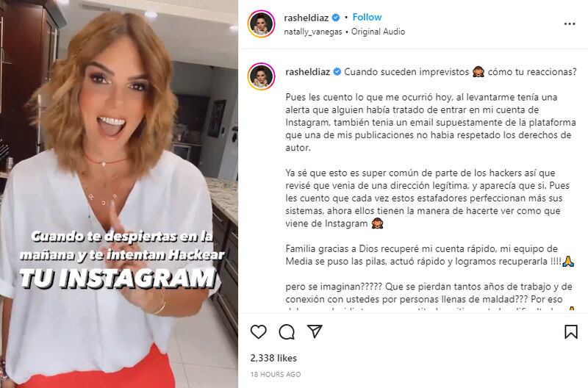Image resolution: width=588 pixels, height=388 pixels.
Task: Click the verified badge in the header
Action: (x=336, y=17)
